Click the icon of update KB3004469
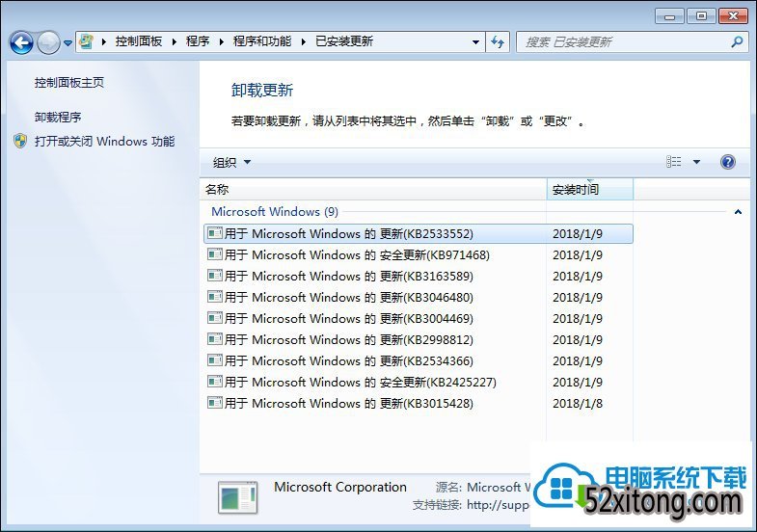The height and width of the screenshot is (532, 757). [215, 318]
